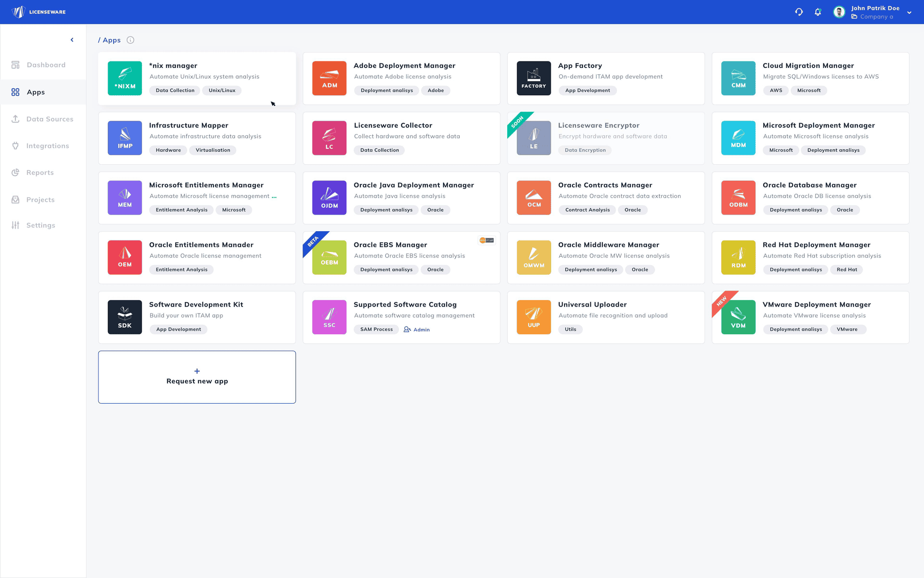924x578 pixels.
Task: Select the IFMP Infrastructure Mapper icon
Action: (125, 138)
